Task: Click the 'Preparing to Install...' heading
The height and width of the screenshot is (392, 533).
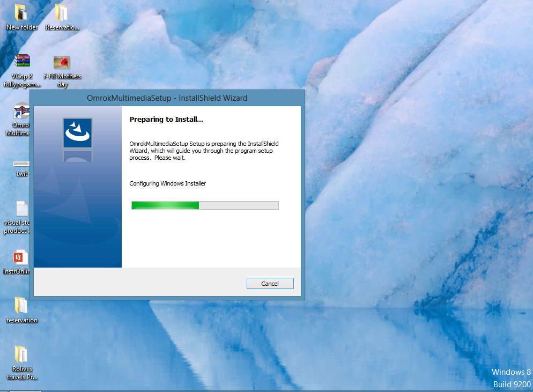Action: point(166,120)
